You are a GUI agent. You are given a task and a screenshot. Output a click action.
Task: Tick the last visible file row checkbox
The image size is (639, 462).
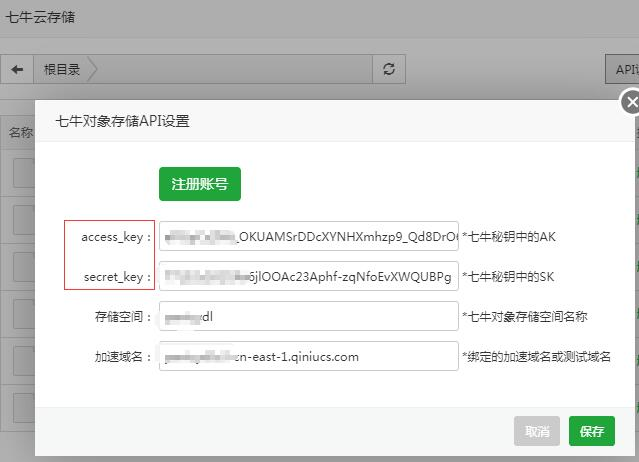pyautogui.click(x=23, y=408)
